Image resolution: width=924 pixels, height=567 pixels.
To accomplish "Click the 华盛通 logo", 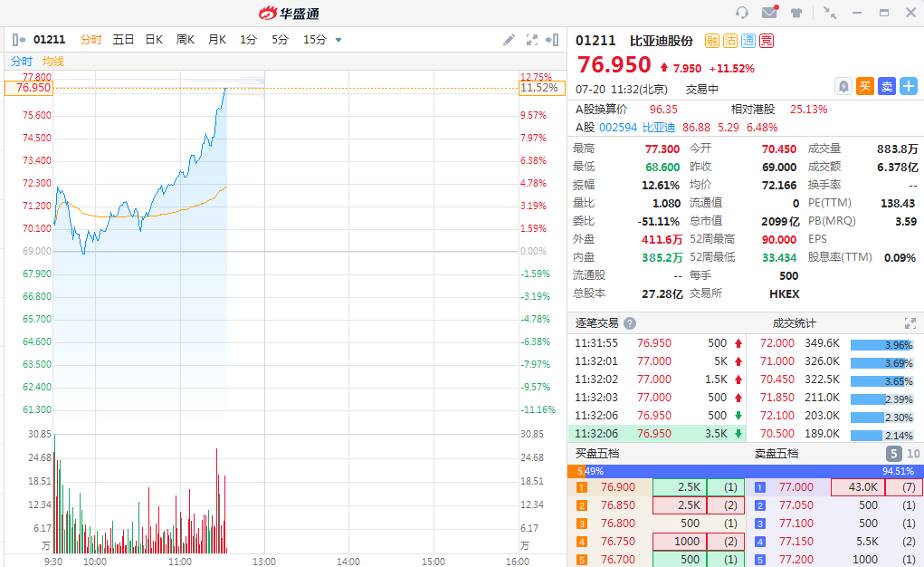I will click(x=289, y=13).
